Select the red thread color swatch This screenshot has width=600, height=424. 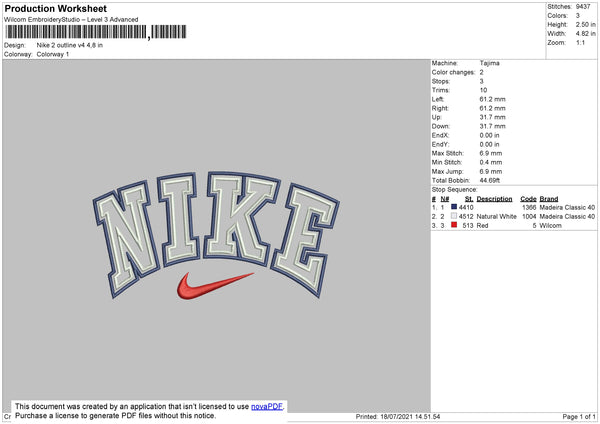click(x=454, y=225)
